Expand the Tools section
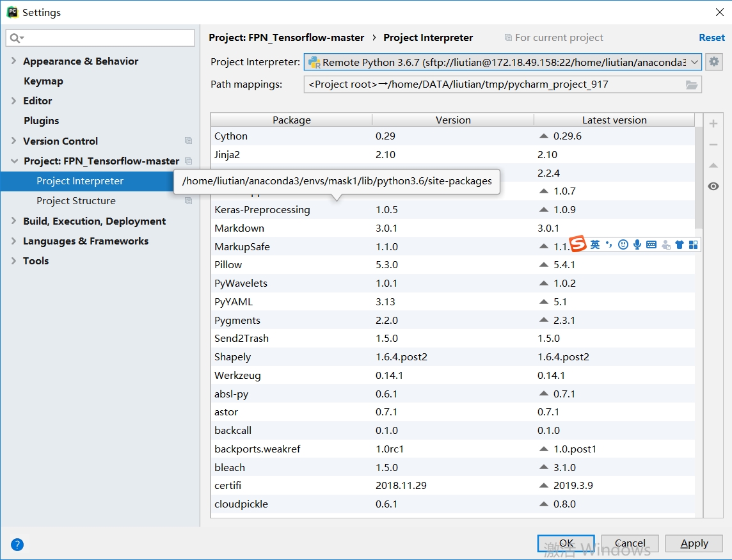Image resolution: width=732 pixels, height=560 pixels. click(13, 260)
